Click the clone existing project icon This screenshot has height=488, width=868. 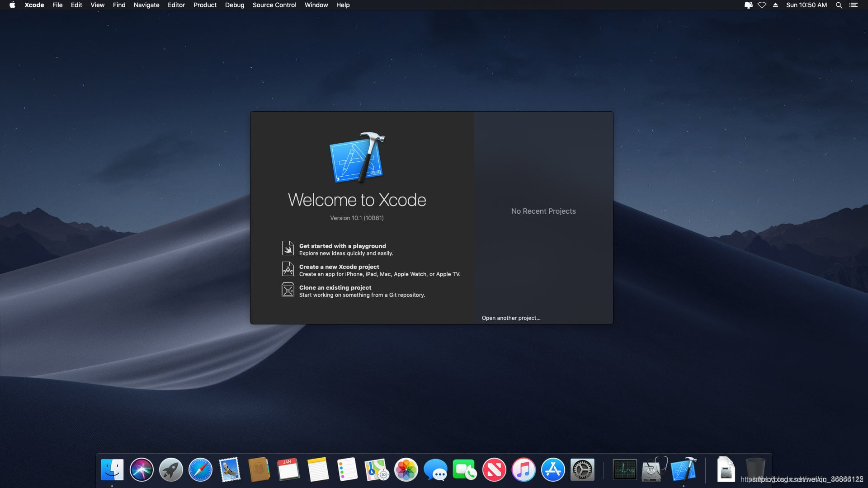click(288, 290)
